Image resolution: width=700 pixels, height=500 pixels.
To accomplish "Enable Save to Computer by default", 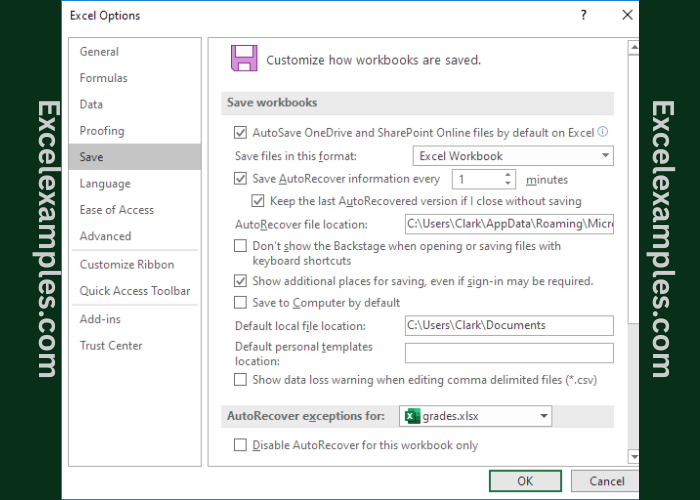I will tap(240, 303).
